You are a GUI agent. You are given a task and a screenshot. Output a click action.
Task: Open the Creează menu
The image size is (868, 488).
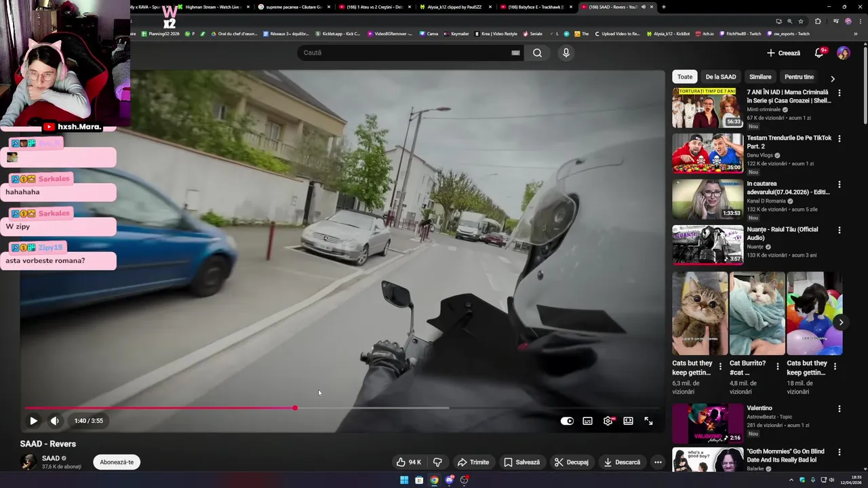(783, 53)
